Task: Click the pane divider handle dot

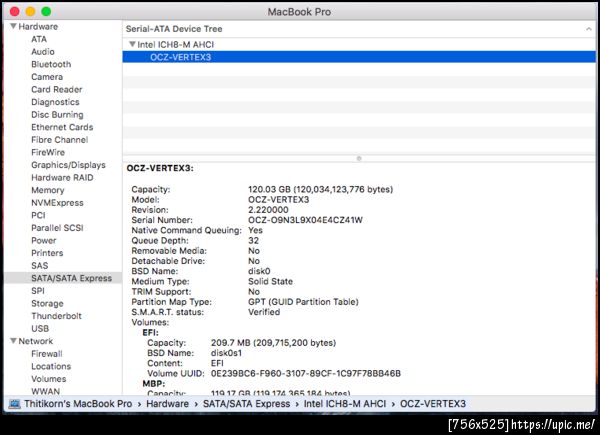Action: pyautogui.click(x=359, y=158)
